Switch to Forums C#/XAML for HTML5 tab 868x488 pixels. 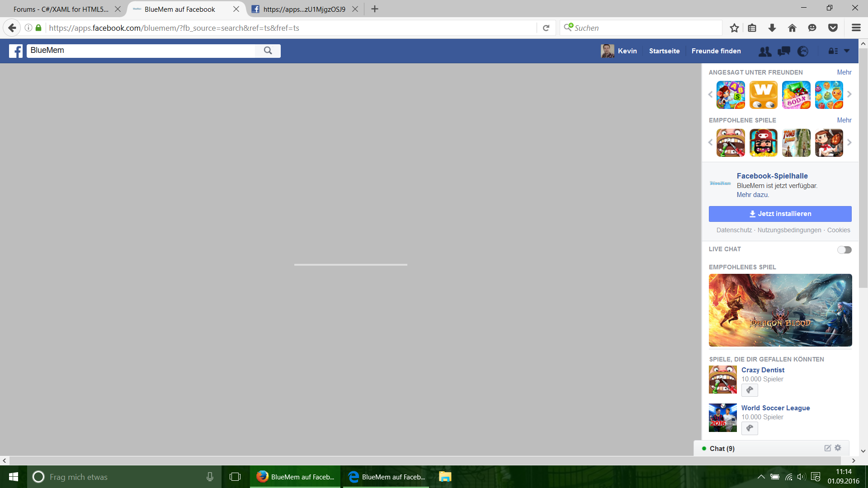[61, 9]
